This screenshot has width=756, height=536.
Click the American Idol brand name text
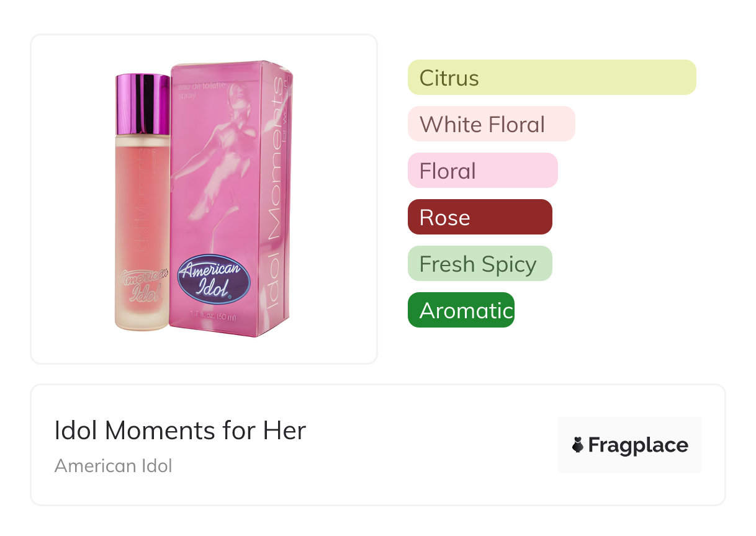pos(113,465)
